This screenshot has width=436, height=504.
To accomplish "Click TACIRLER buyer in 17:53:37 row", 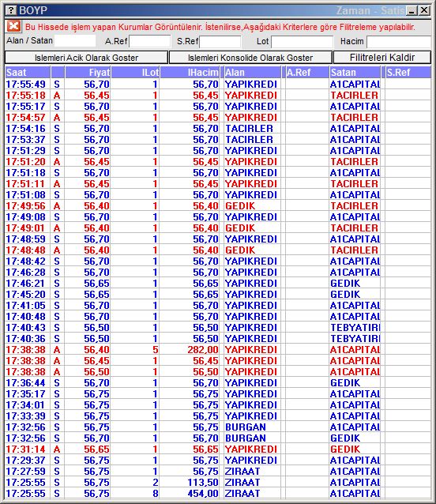I will [x=249, y=140].
